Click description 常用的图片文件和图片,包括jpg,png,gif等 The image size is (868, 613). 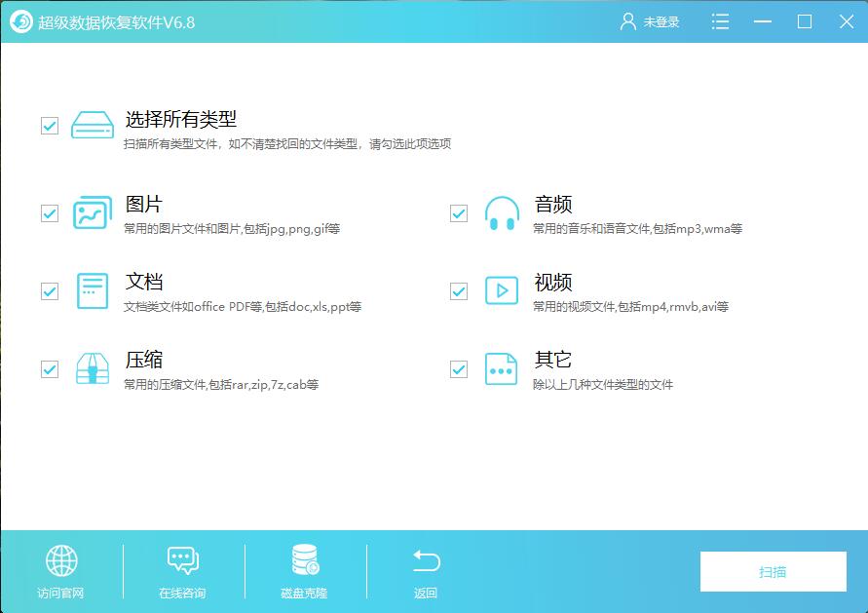[232, 229]
